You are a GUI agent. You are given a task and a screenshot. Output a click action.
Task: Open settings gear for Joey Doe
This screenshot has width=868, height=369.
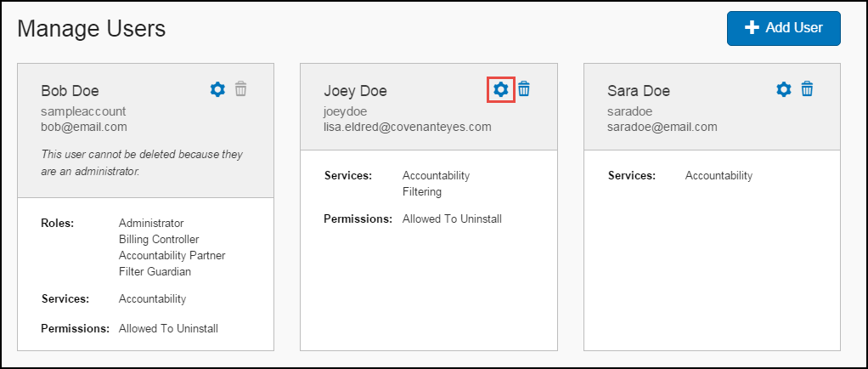click(x=501, y=89)
